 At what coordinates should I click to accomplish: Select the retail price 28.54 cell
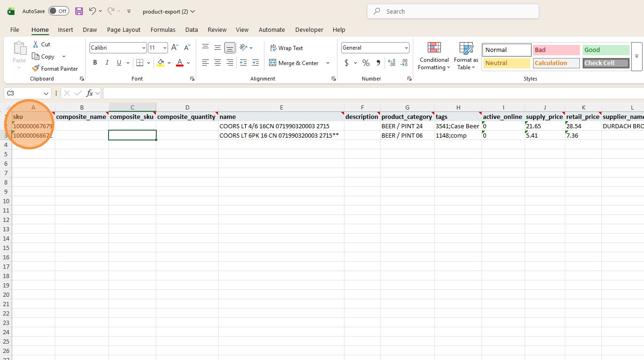click(583, 126)
